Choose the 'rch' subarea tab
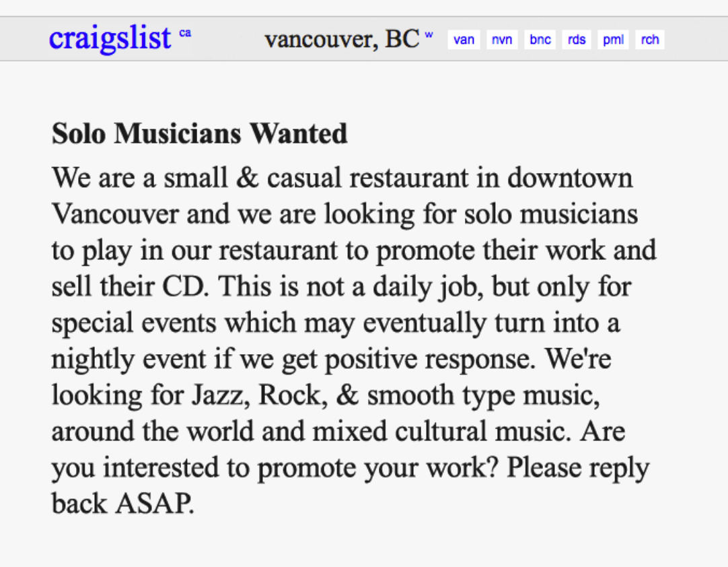Screen dimensions: 728x567 650,40
